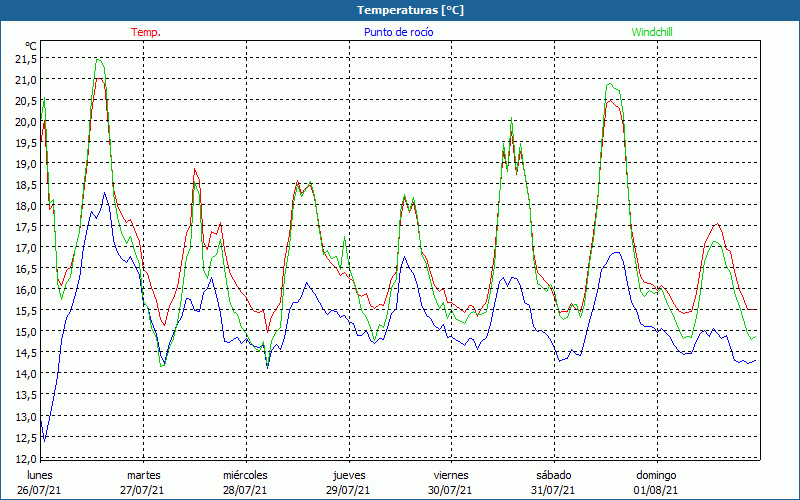Viewport: 800px width, 500px height.
Task: Click the 'lunes' day label
Action: tap(40, 475)
